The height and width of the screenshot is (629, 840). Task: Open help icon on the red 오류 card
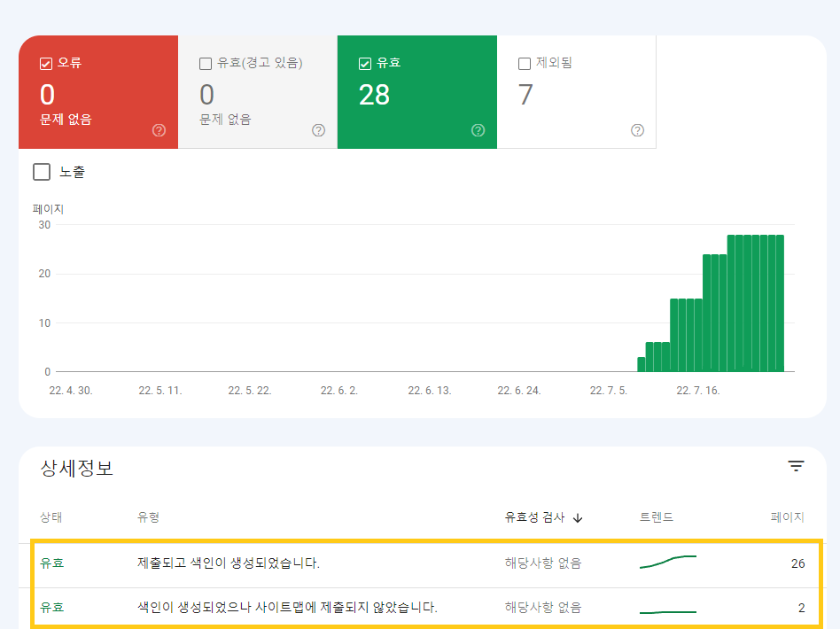coord(159,130)
